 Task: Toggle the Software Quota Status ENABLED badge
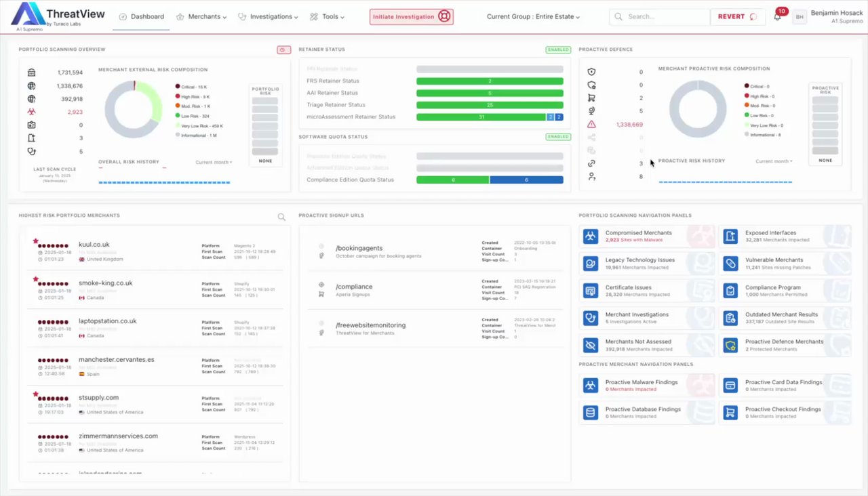pos(558,136)
